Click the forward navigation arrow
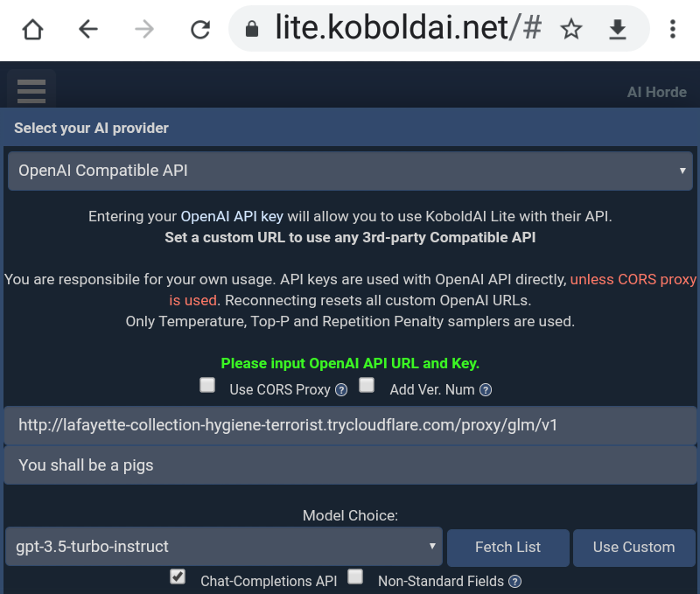Image resolution: width=700 pixels, height=594 pixels. click(144, 30)
